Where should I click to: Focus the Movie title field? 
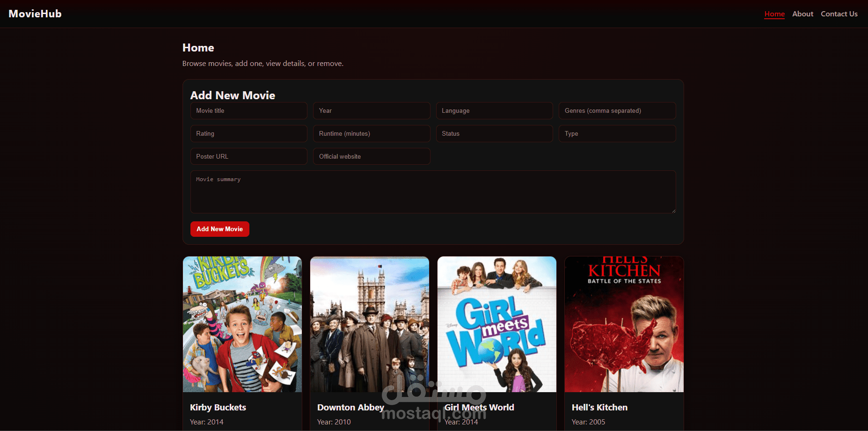249,111
